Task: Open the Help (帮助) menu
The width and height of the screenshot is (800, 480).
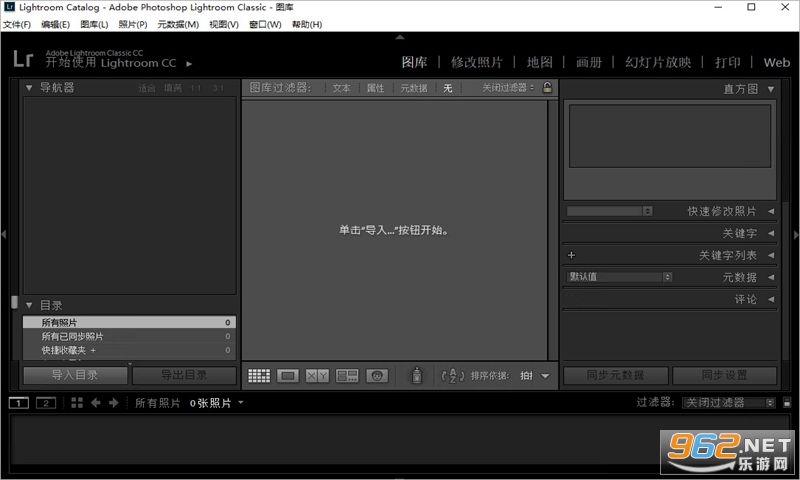Action: pyautogui.click(x=307, y=24)
